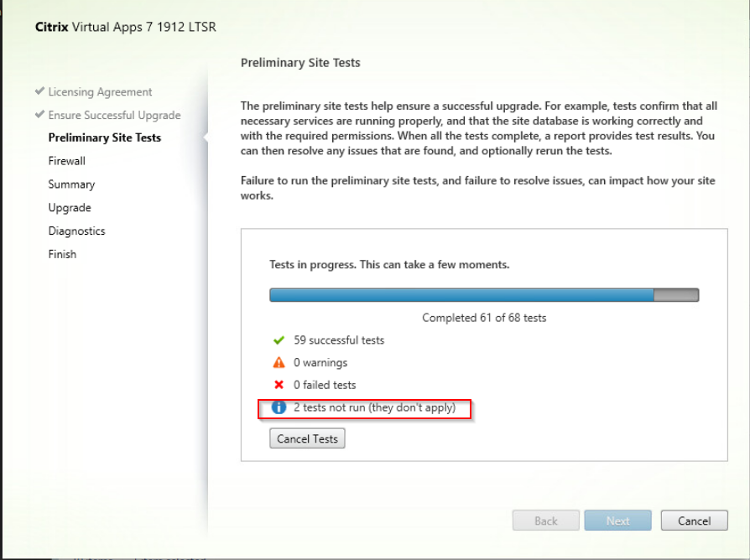Click the Next button
The width and height of the screenshot is (750, 560).
[617, 521]
